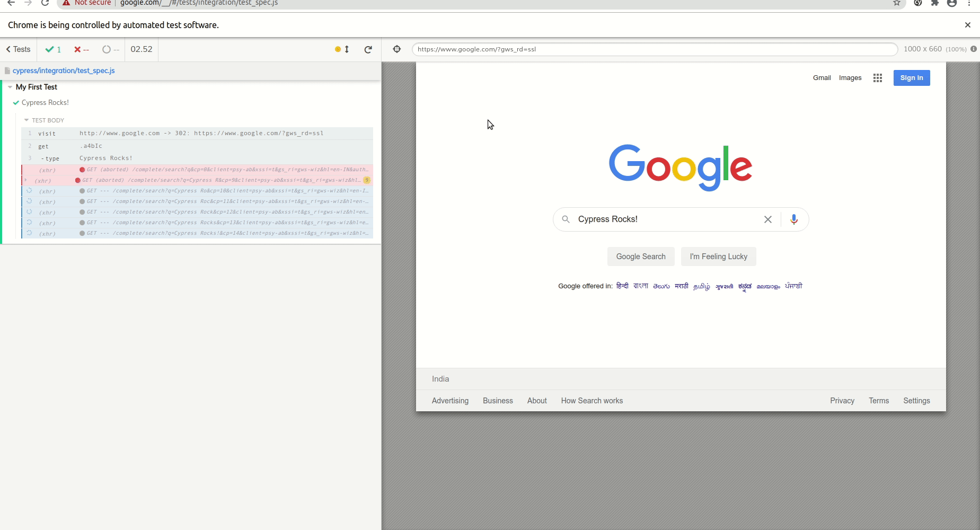Clear the search box with X icon
Image resolution: width=980 pixels, height=530 pixels.
pyautogui.click(x=767, y=219)
